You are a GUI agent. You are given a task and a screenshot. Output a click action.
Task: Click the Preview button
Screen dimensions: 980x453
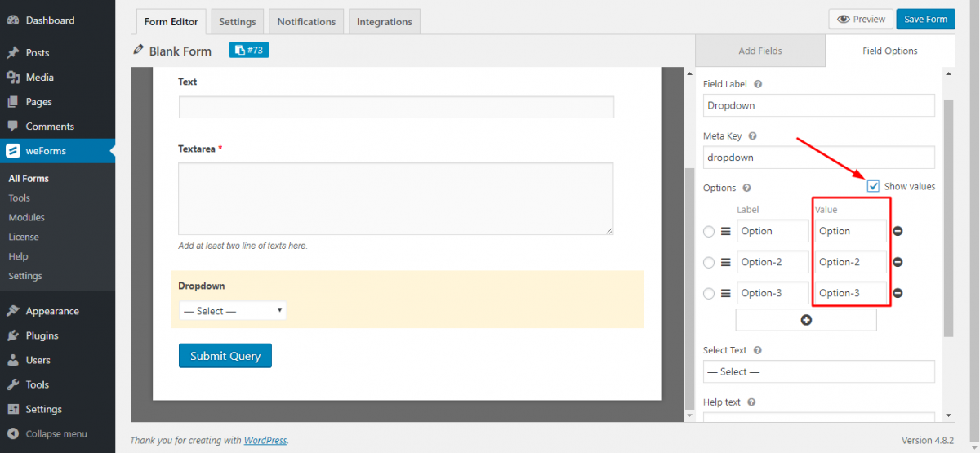[x=861, y=19]
